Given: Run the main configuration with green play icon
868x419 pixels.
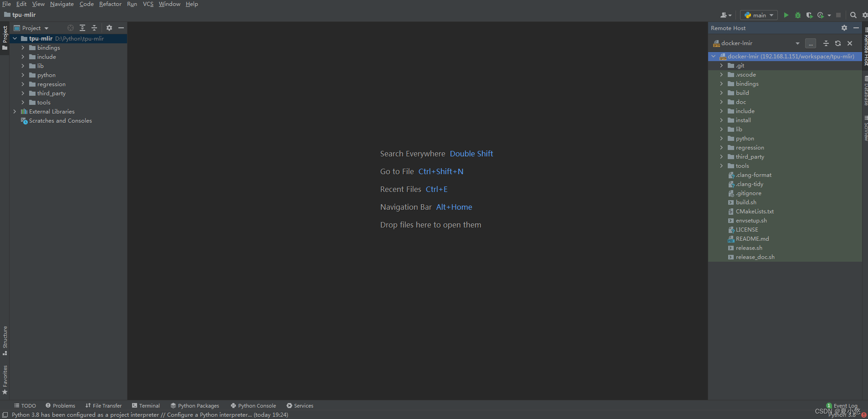Looking at the screenshot, I should [786, 15].
